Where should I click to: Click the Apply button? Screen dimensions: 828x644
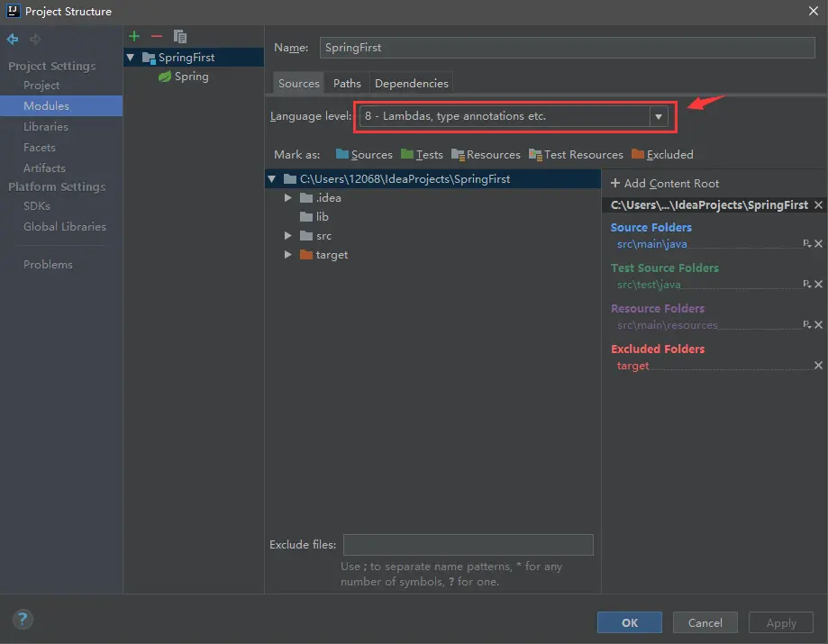point(781,623)
